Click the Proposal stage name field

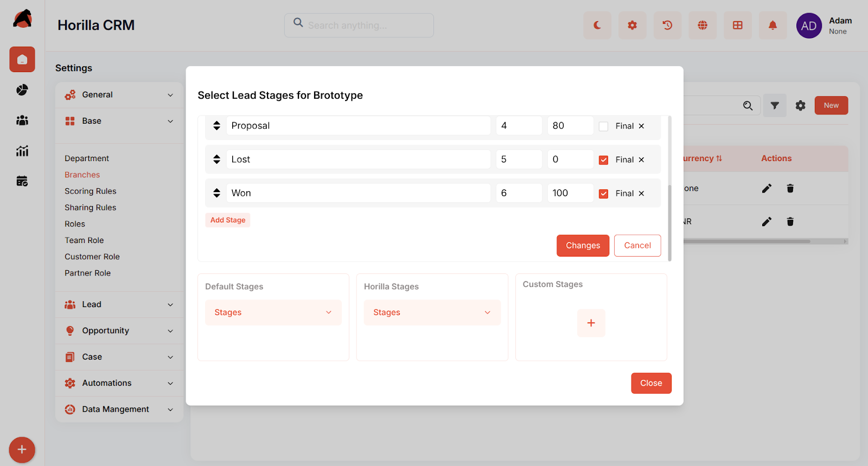click(359, 126)
